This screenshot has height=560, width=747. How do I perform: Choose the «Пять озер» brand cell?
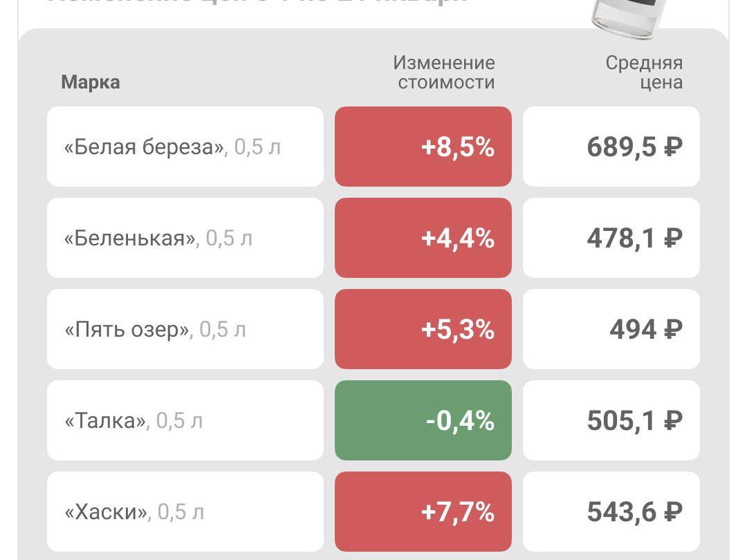(x=185, y=329)
